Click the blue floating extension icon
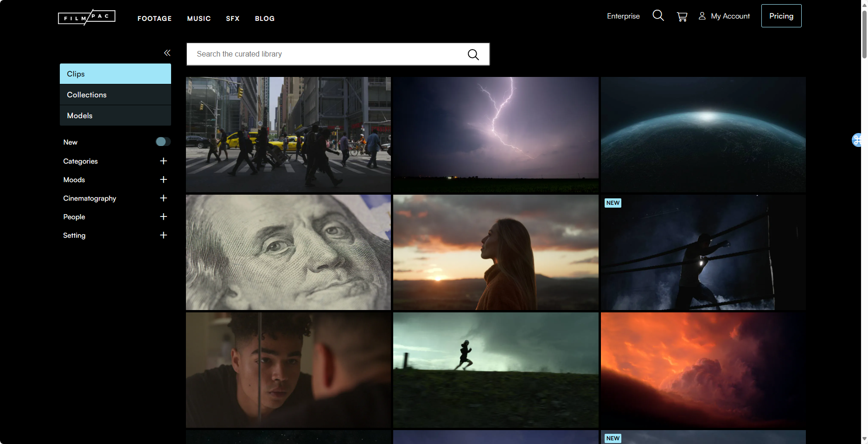Image resolution: width=868 pixels, height=444 pixels. coord(857,140)
